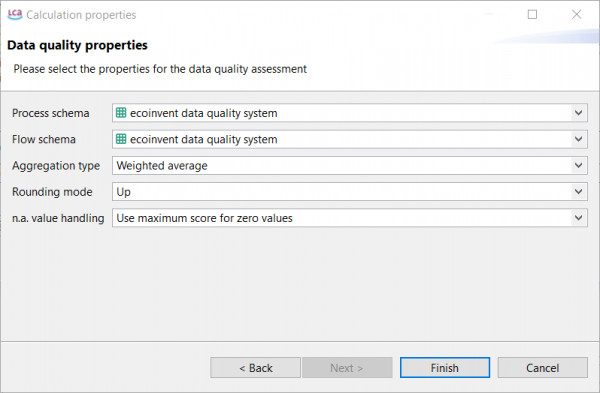Click the openLCA logo icon in title bar

click(15, 15)
